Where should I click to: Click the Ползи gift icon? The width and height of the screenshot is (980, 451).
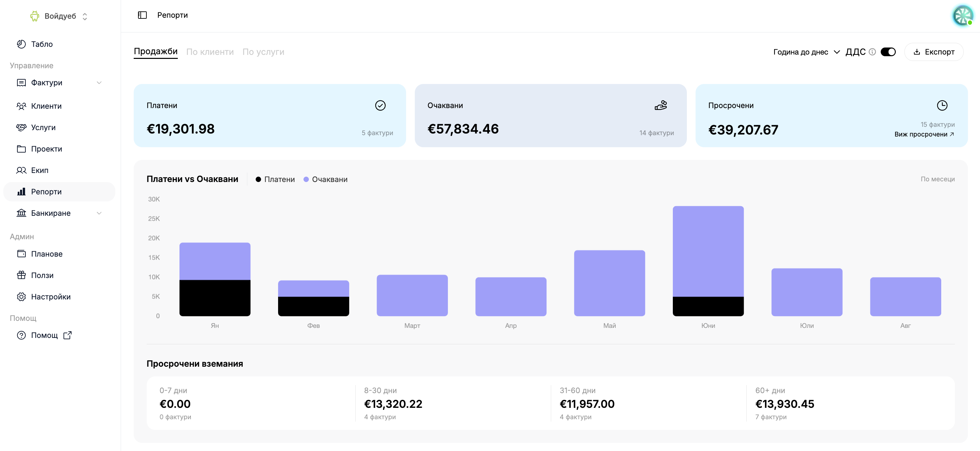pos(21,275)
